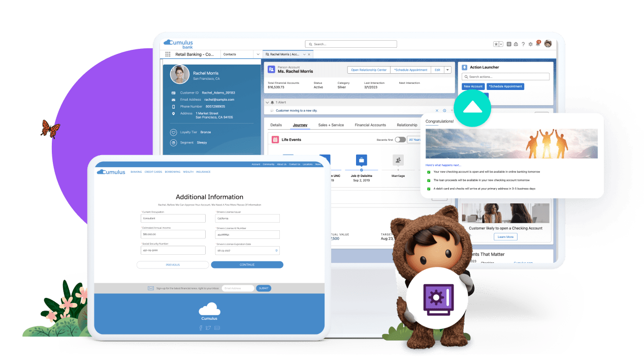
Task: Click the snooze clock icon on the alert
Action: click(x=444, y=110)
